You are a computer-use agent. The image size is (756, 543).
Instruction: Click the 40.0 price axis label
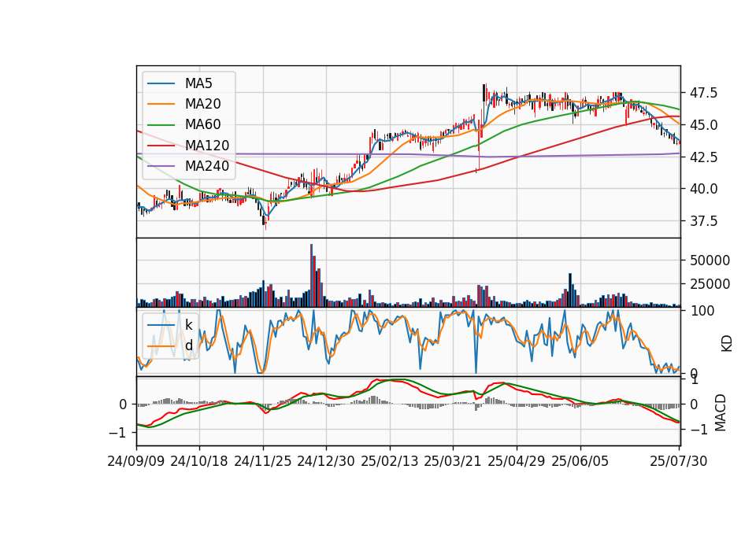703,189
